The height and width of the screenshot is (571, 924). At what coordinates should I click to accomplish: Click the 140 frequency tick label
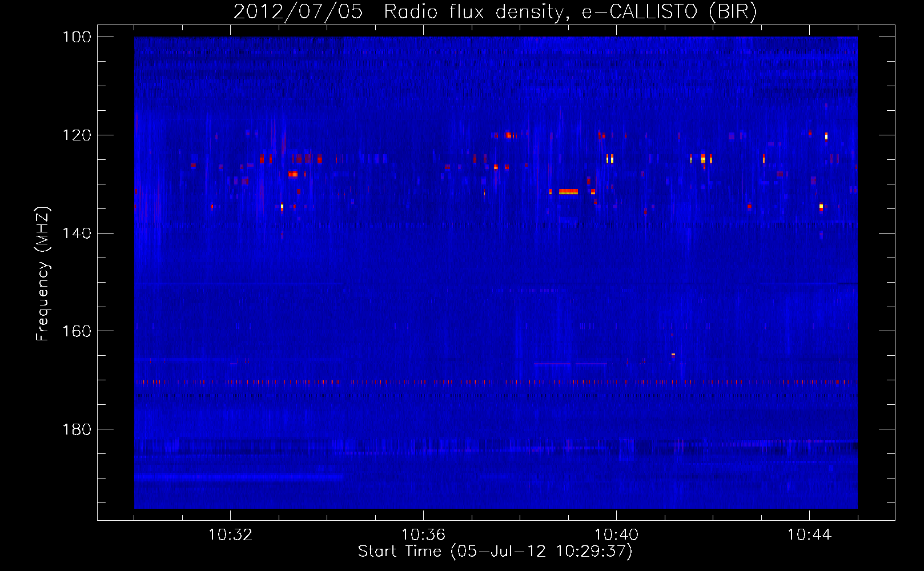coord(77,234)
